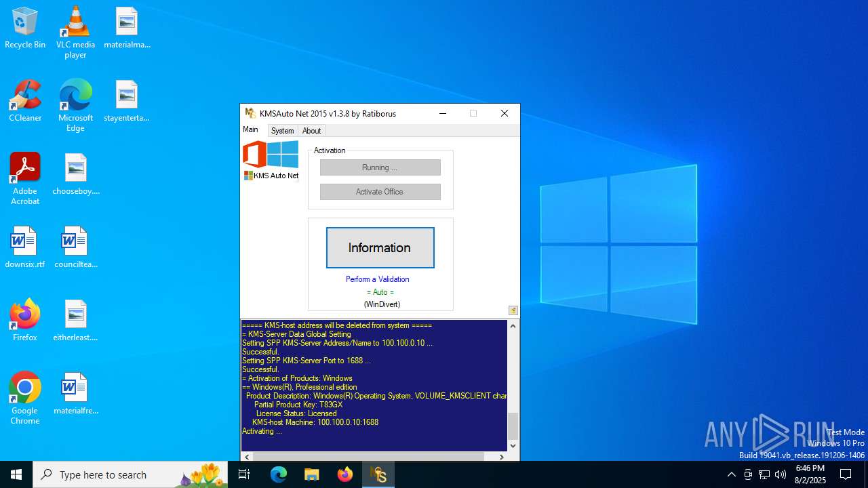This screenshot has height=488, width=868.
Task: Select the chooseboy... image file
Action: coord(75,175)
